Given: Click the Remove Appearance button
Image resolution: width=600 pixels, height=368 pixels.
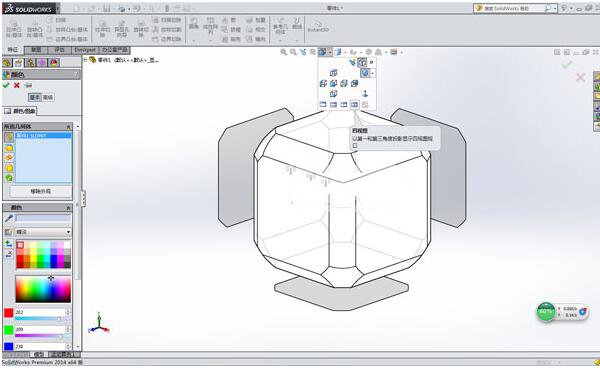Looking at the screenshot, I should click(x=41, y=191).
